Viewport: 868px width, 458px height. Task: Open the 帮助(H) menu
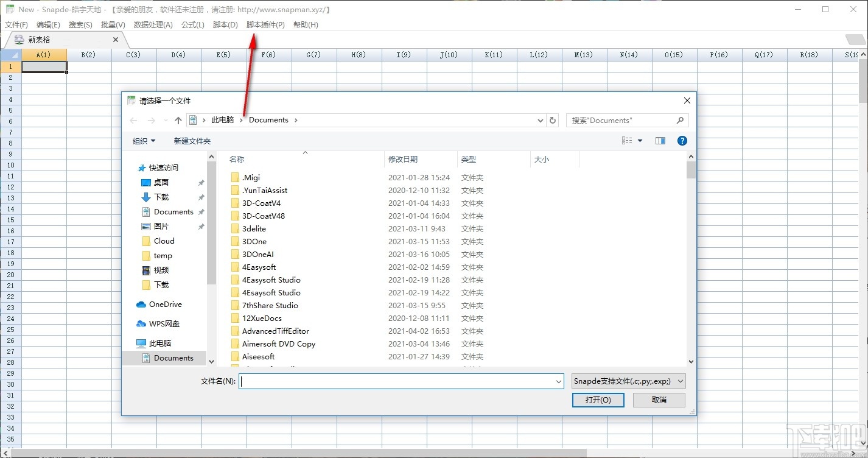click(x=306, y=25)
